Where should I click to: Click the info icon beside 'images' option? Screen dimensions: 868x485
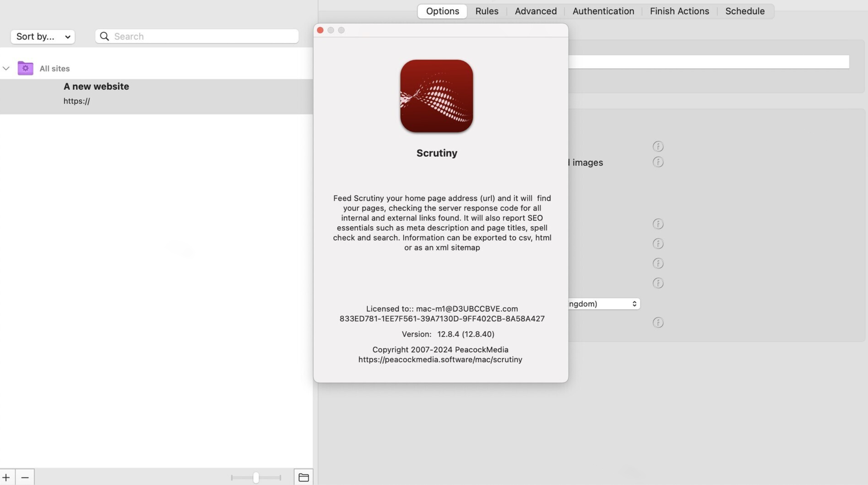[658, 162]
